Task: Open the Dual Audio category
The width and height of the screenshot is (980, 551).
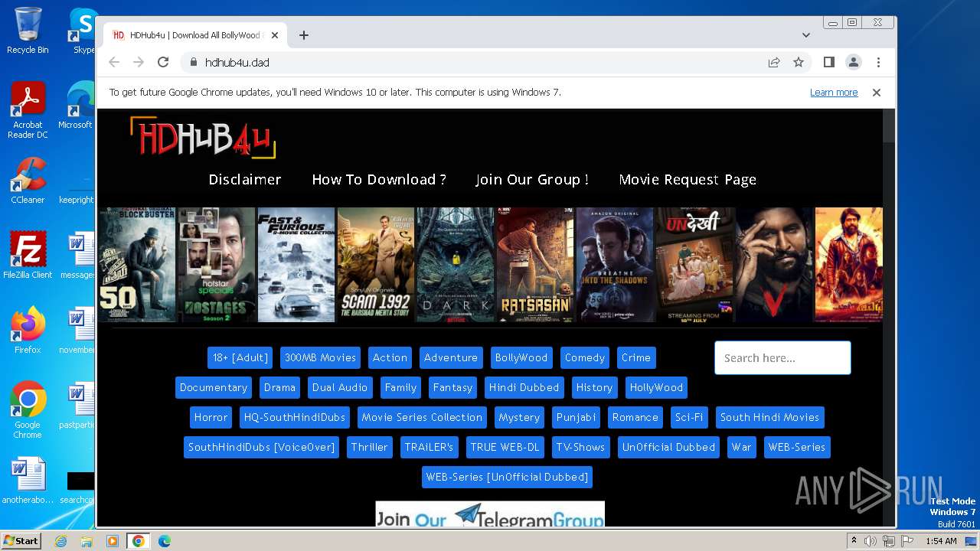Action: tap(340, 387)
